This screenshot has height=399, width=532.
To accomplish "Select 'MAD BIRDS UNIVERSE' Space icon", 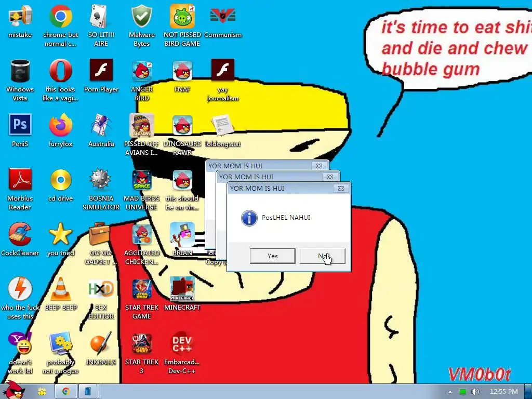I will click(141, 179).
